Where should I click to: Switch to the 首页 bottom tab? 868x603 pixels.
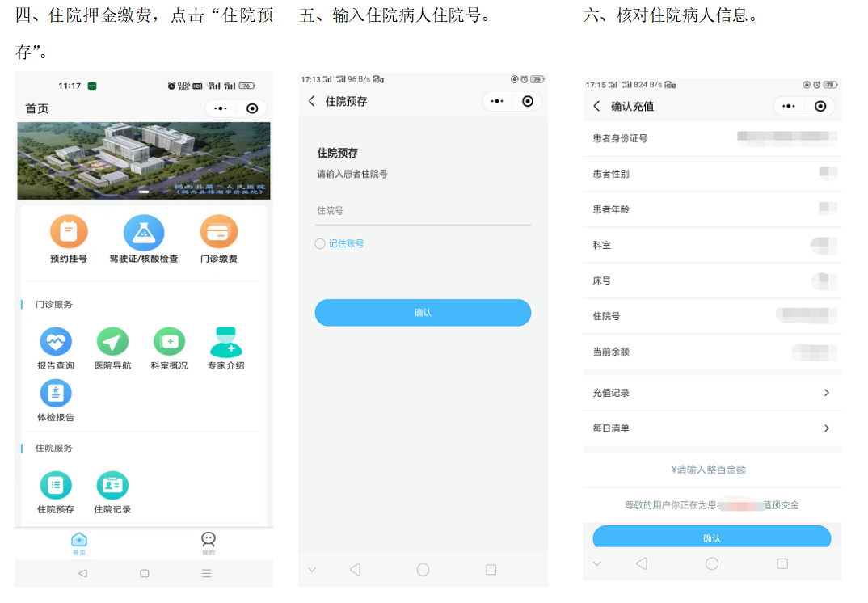coord(79,543)
